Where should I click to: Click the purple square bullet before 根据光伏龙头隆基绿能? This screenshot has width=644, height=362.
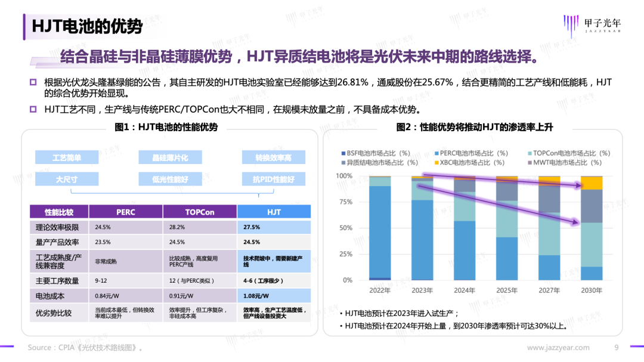33,82
